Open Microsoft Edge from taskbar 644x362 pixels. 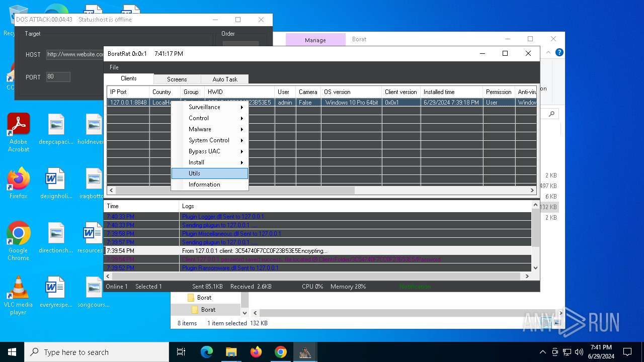pos(207,352)
